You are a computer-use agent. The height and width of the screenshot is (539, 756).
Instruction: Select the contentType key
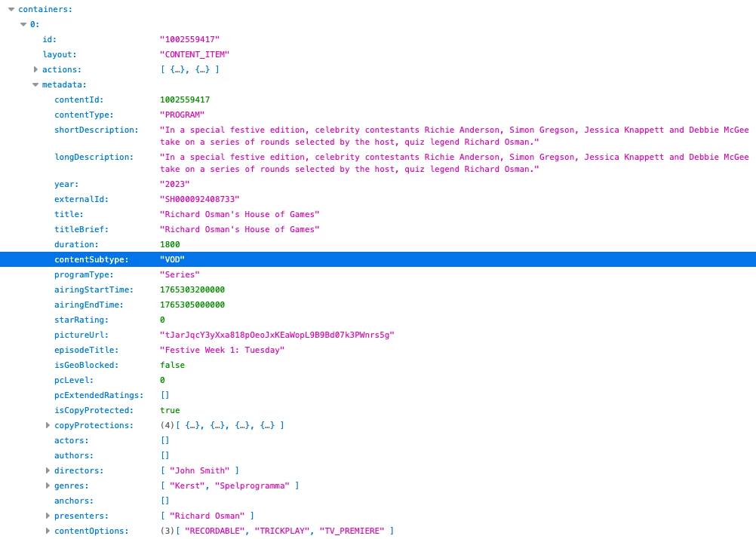(x=84, y=115)
